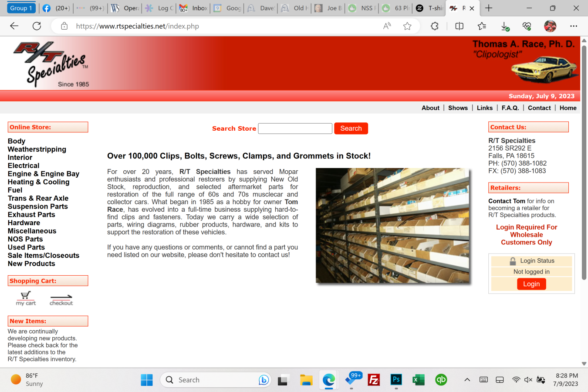Open the About page
Image resolution: width=588 pixels, height=392 pixels.
(430, 108)
